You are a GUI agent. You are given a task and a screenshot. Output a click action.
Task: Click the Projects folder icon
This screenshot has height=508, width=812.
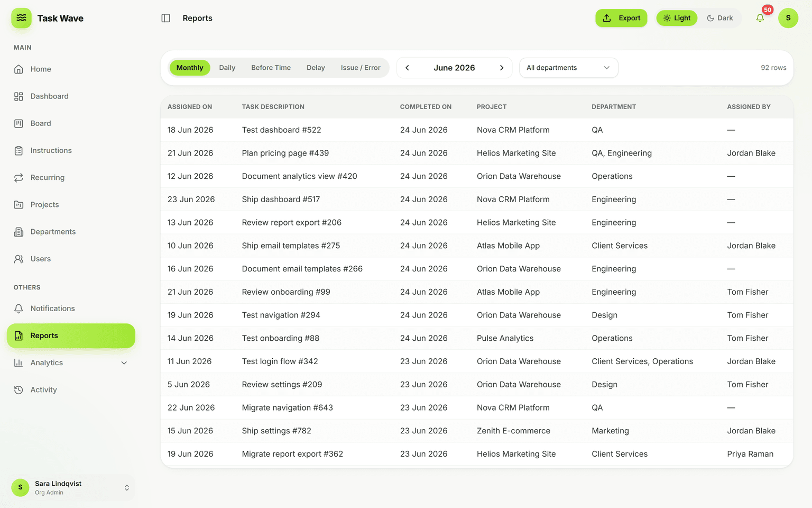click(19, 205)
